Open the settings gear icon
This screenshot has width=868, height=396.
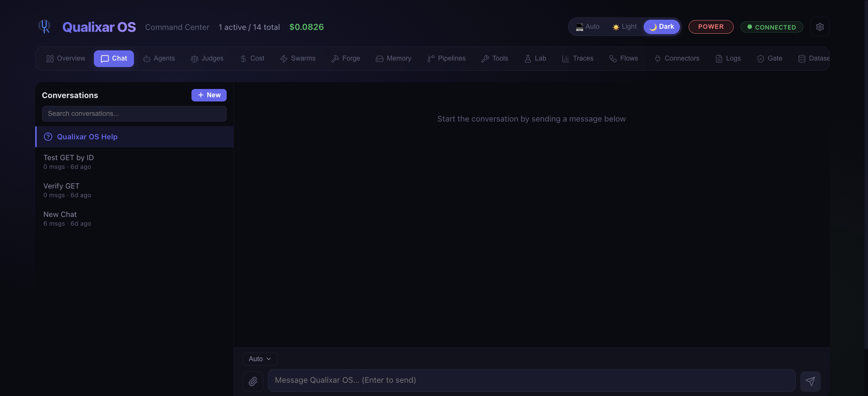pyautogui.click(x=820, y=27)
